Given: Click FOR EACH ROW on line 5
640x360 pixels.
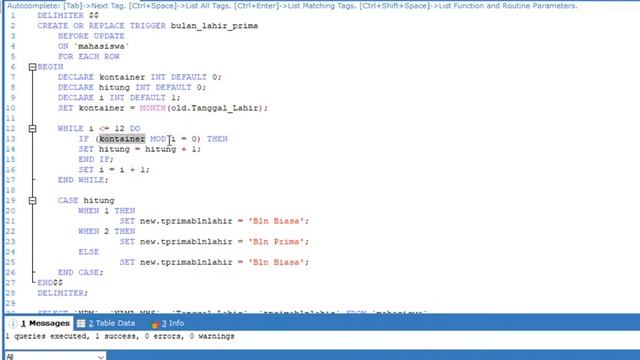Looking at the screenshot, I should [89, 57].
